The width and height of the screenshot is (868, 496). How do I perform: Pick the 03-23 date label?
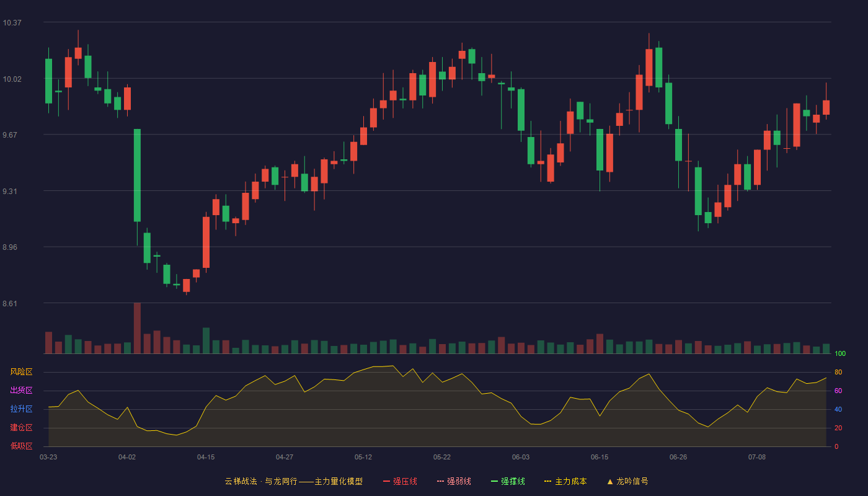pyautogui.click(x=48, y=457)
